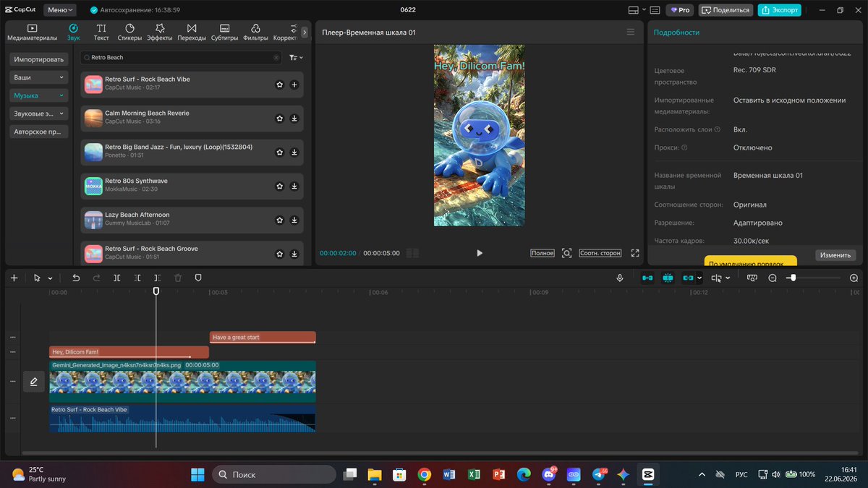Switch to the Текст tab

101,32
